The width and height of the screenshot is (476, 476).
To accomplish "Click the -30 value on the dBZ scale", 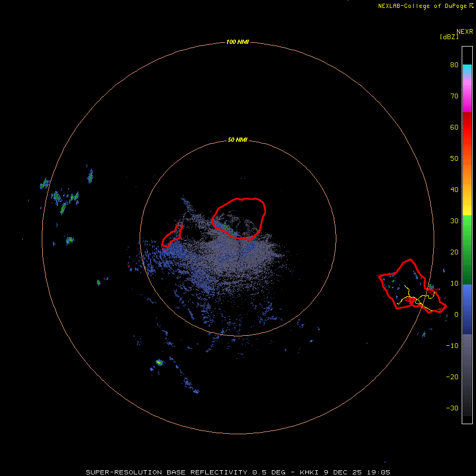I will tap(452, 408).
